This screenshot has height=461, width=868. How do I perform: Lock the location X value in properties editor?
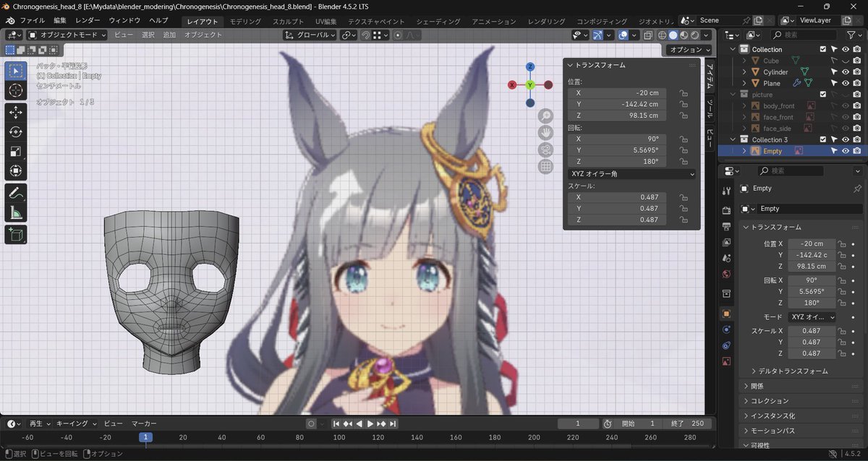(x=843, y=244)
